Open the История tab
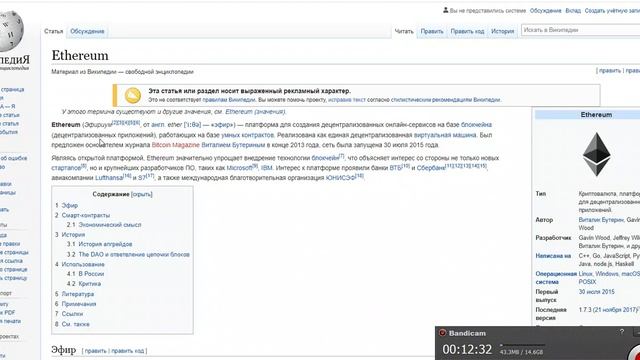Viewport: 640px width, 360px height. pos(502,31)
